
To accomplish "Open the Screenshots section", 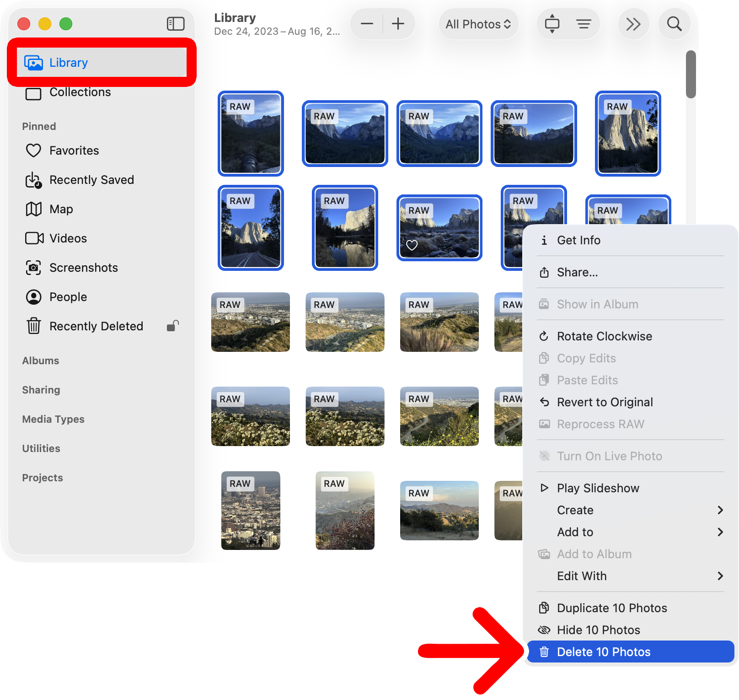I will pos(84,268).
